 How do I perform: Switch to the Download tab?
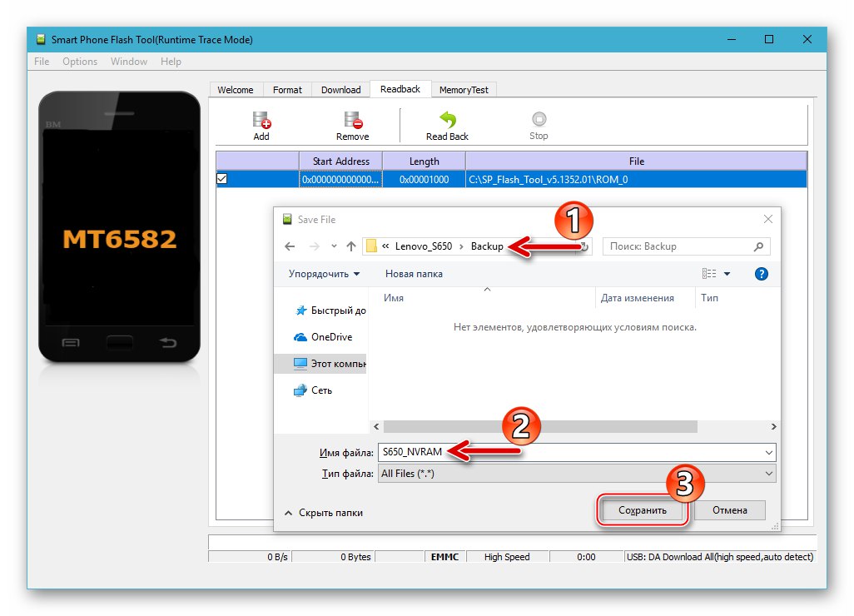tap(340, 89)
